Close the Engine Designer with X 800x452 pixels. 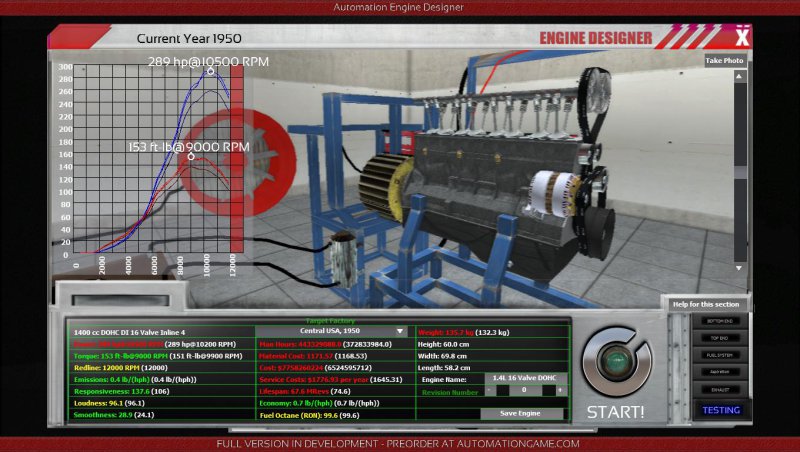point(741,38)
